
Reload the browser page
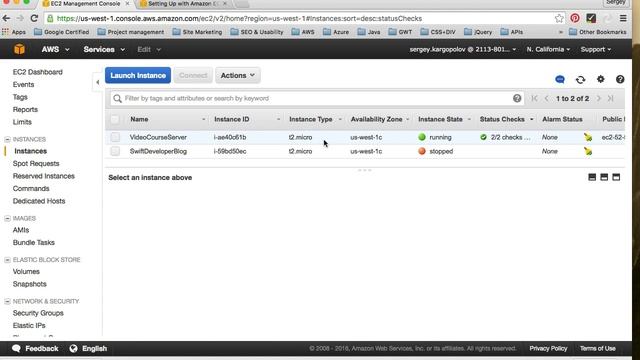pos(34,18)
